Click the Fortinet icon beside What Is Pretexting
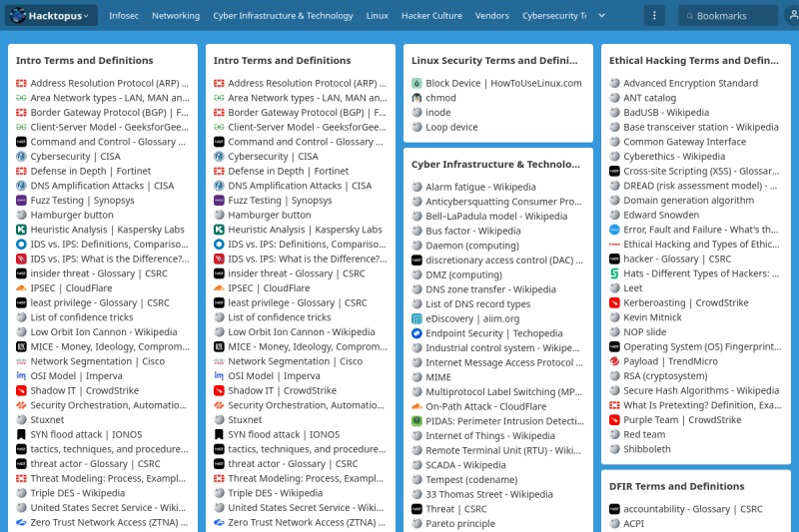Screen dimensions: 799x532 614,405
